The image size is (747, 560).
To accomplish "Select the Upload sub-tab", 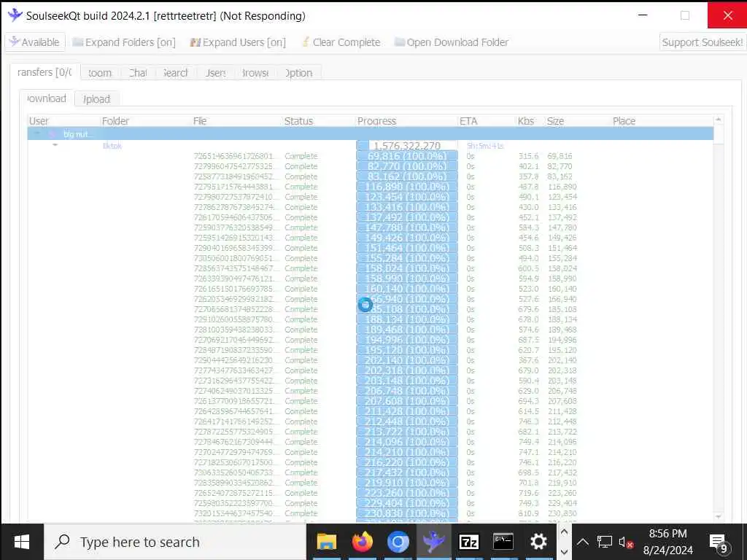I will point(97,99).
